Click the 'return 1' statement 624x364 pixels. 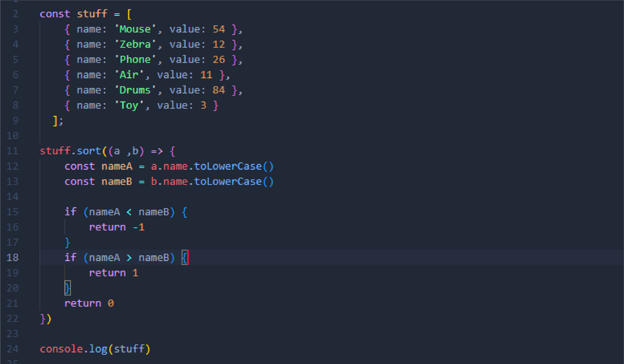coord(114,273)
